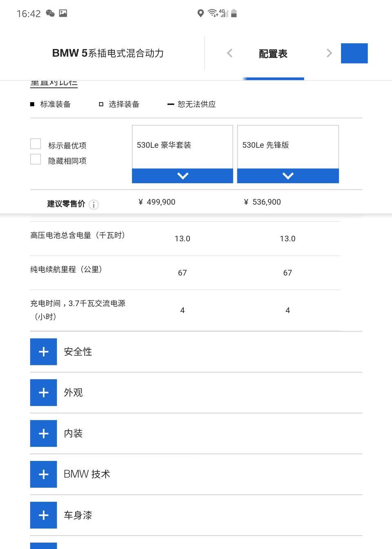This screenshot has height=549, width=392.
Task: Open the 530Le 先锋版 model dropdown arrow
Action: pyautogui.click(x=288, y=176)
